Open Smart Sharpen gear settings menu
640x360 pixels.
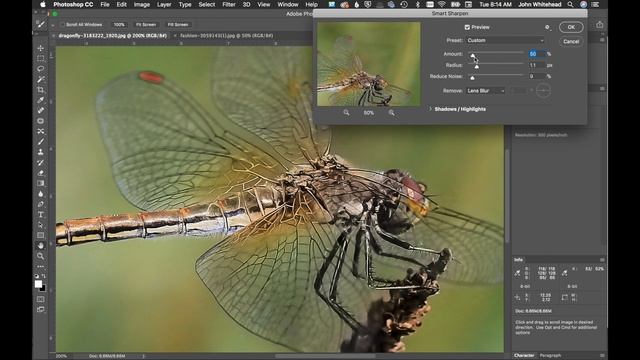click(548, 27)
